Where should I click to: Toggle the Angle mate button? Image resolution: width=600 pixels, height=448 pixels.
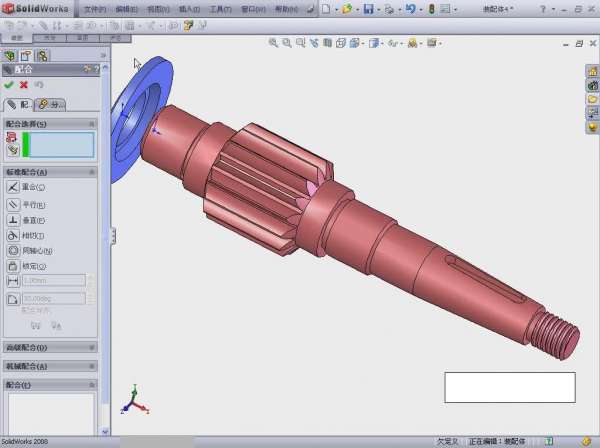[13, 299]
